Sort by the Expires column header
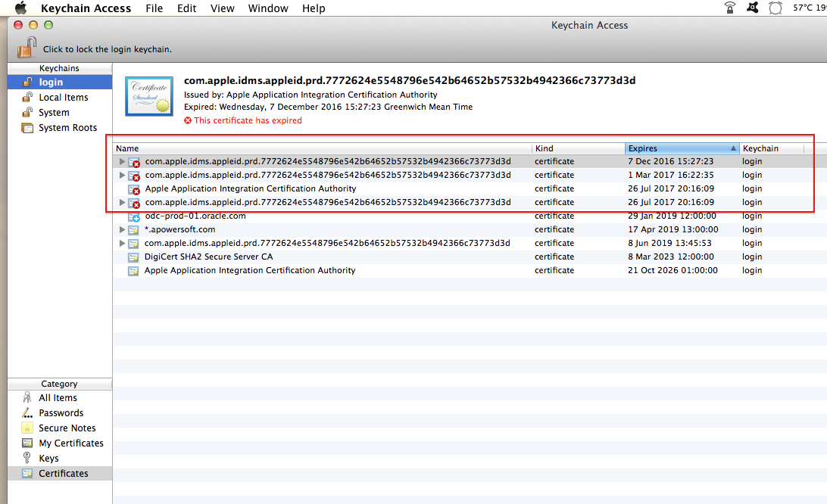 pyautogui.click(x=682, y=148)
